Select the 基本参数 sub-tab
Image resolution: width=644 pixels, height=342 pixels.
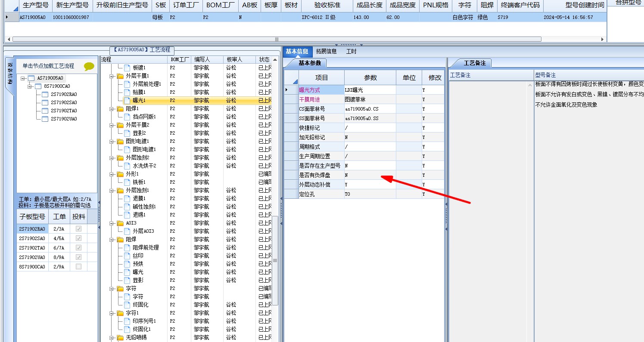click(310, 63)
